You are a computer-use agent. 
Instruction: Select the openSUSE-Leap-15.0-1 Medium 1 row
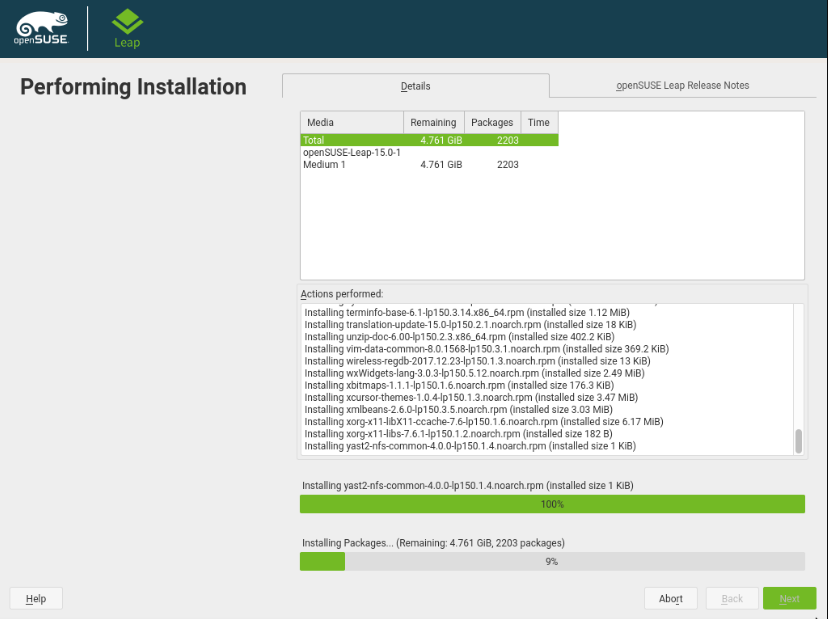(x=429, y=158)
